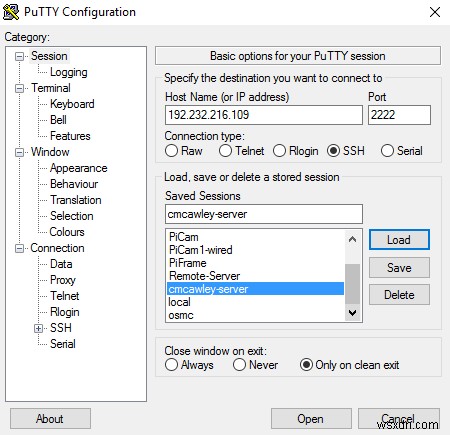The height and width of the screenshot is (435, 450).
Task: Click the scroll-up arrow in sessions list
Action: tap(352, 239)
